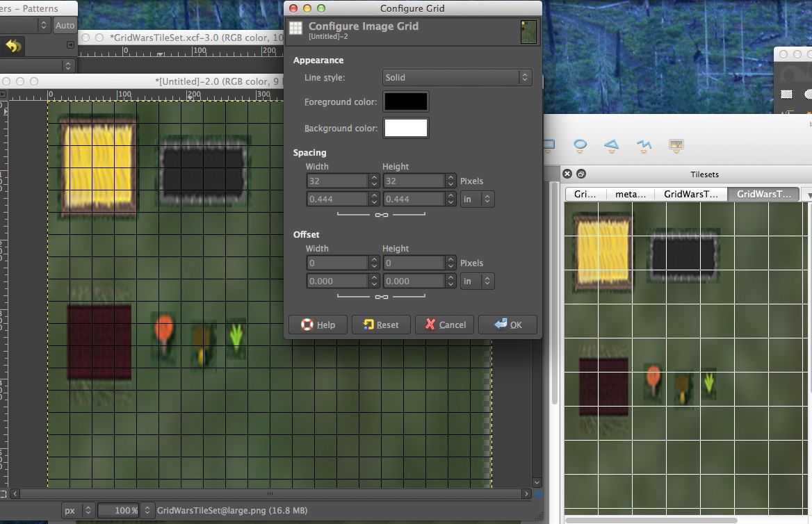Float the Tilesets panel with detach icon
The height and width of the screenshot is (524, 812).
[x=581, y=174]
